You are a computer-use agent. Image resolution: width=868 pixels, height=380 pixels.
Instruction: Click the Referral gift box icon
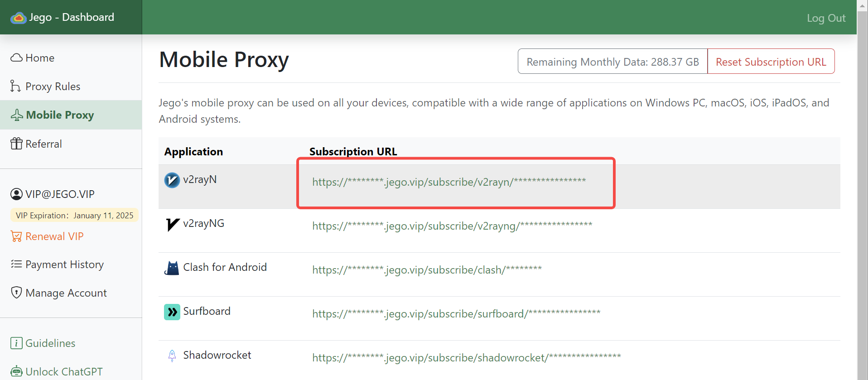16,144
